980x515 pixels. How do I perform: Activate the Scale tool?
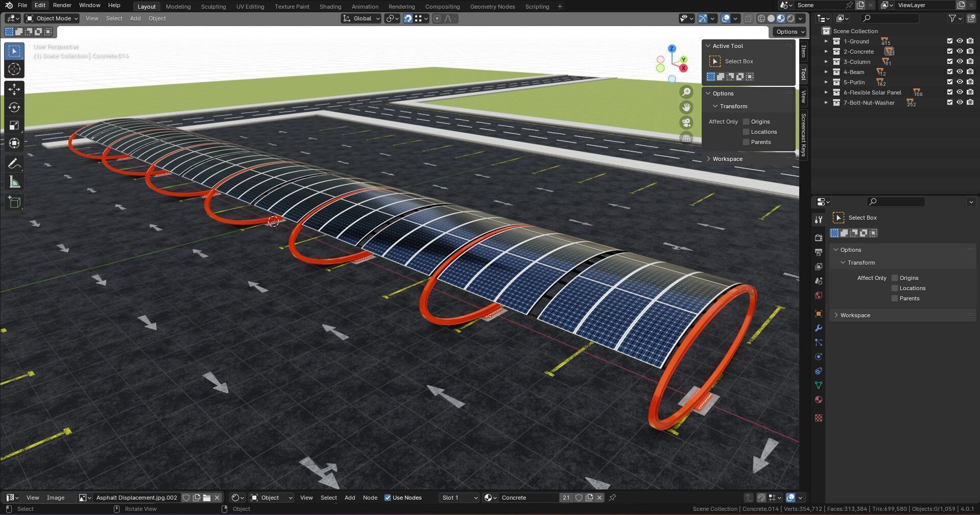coord(14,125)
